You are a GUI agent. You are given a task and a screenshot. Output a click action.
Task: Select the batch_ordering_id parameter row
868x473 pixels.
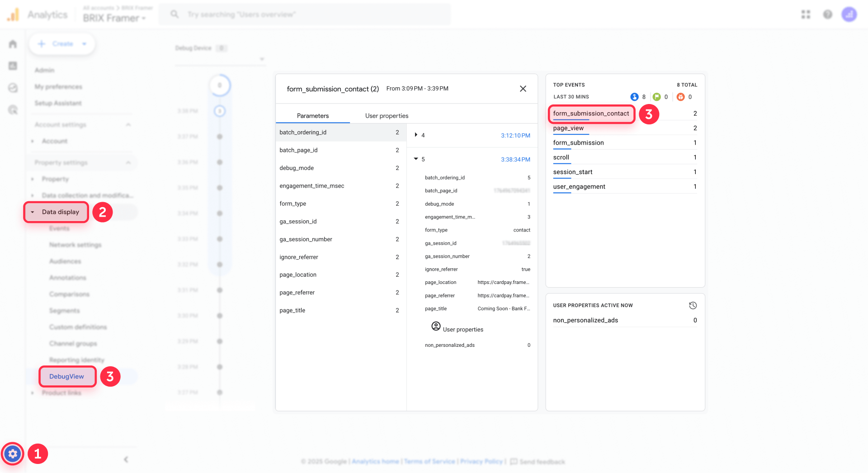[341, 132]
